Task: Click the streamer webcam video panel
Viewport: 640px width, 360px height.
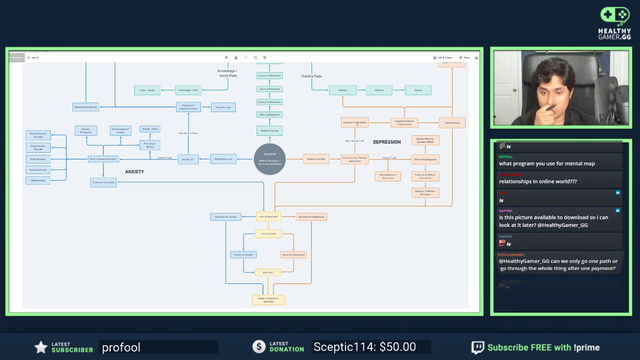Action: click(561, 88)
